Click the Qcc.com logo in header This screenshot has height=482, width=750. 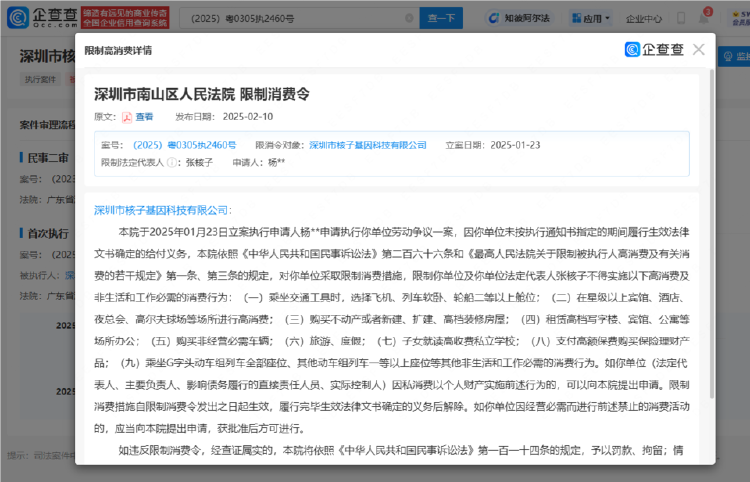click(42, 17)
